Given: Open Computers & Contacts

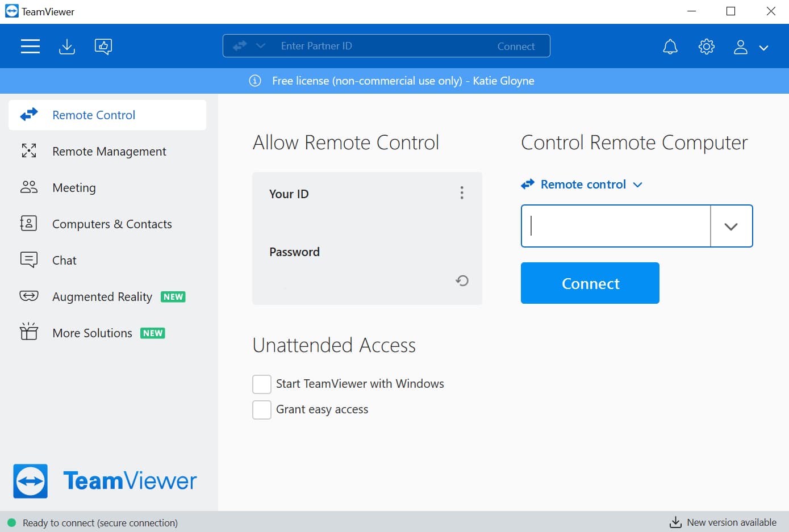Looking at the screenshot, I should point(107,224).
